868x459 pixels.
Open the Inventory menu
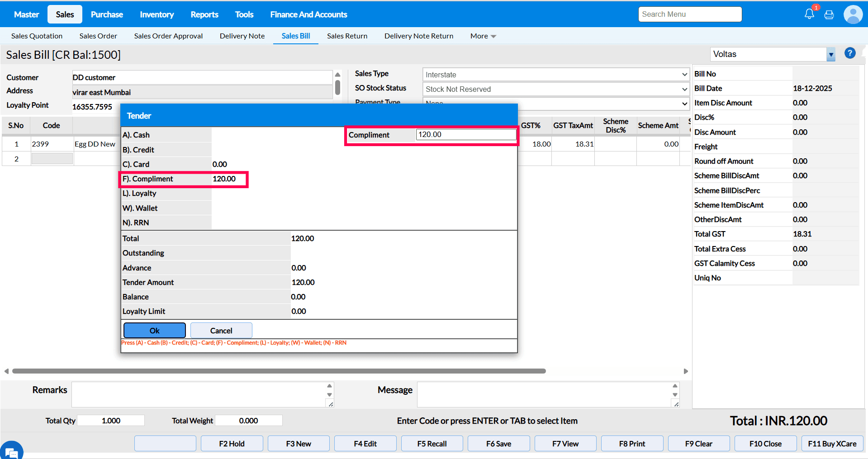coord(157,14)
